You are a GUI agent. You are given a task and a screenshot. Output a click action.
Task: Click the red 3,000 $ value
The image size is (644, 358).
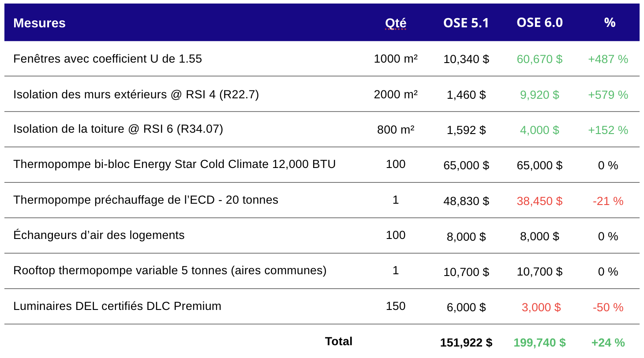(541, 307)
